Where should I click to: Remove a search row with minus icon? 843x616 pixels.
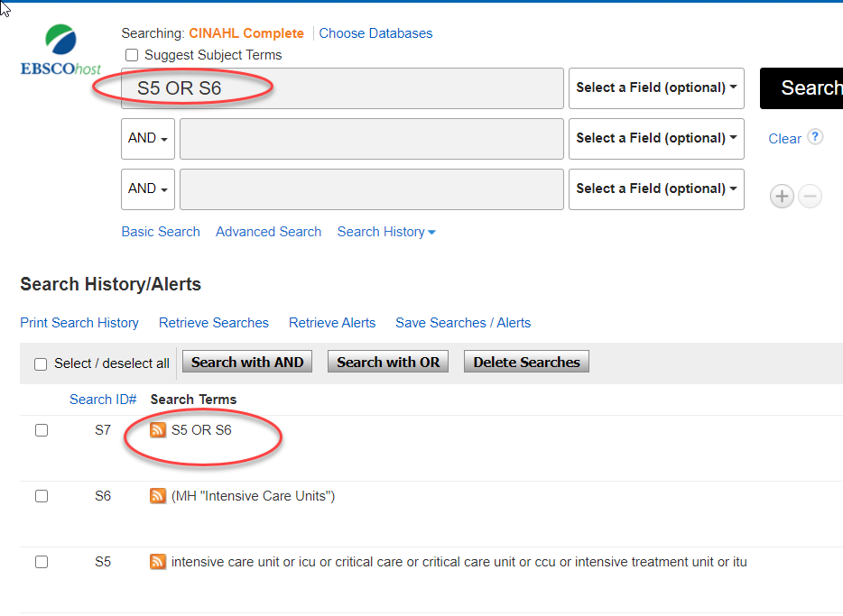click(x=811, y=197)
